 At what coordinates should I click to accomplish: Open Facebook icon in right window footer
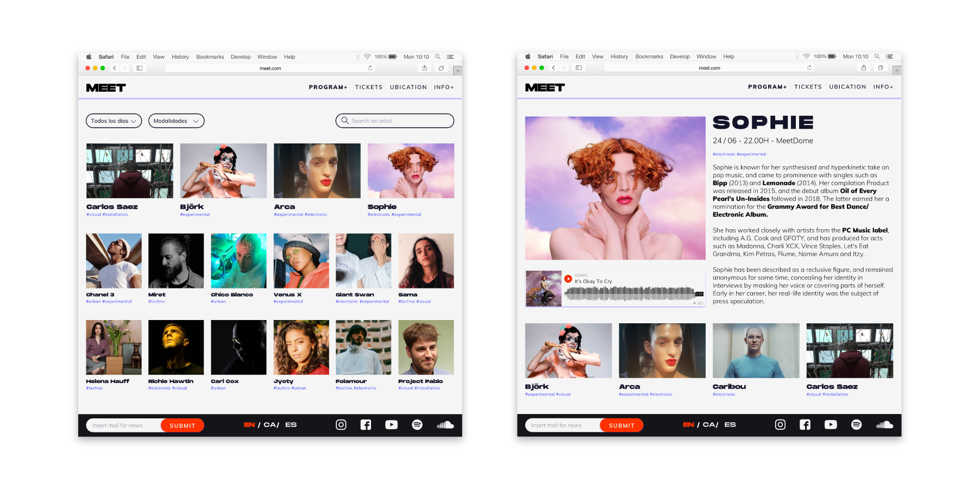pos(805,425)
